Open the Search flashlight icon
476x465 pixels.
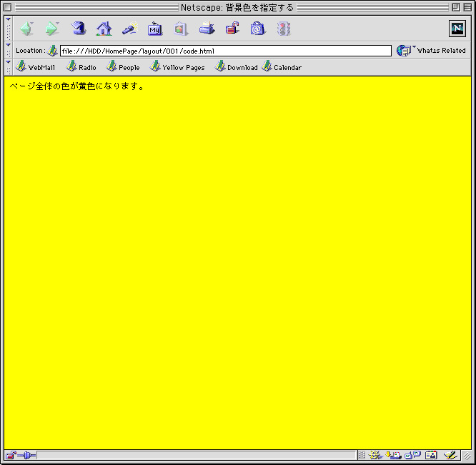129,29
